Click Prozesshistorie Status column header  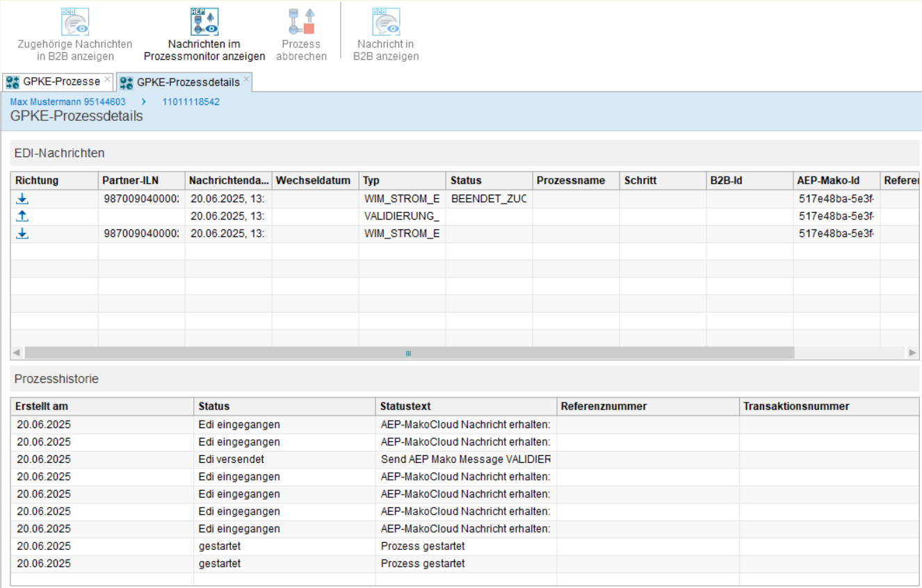[x=284, y=407]
